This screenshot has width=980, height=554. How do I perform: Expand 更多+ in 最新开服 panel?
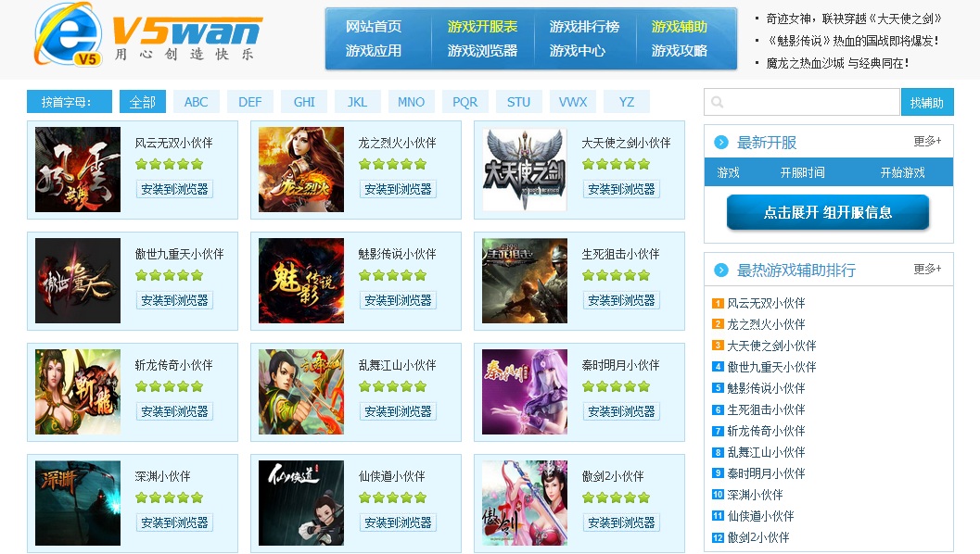926,142
